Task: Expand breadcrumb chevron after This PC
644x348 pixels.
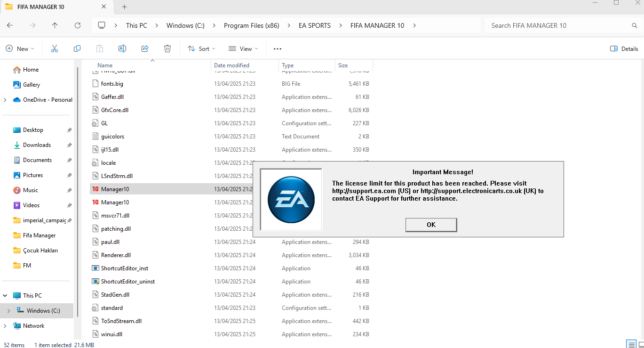Action: coord(157,25)
